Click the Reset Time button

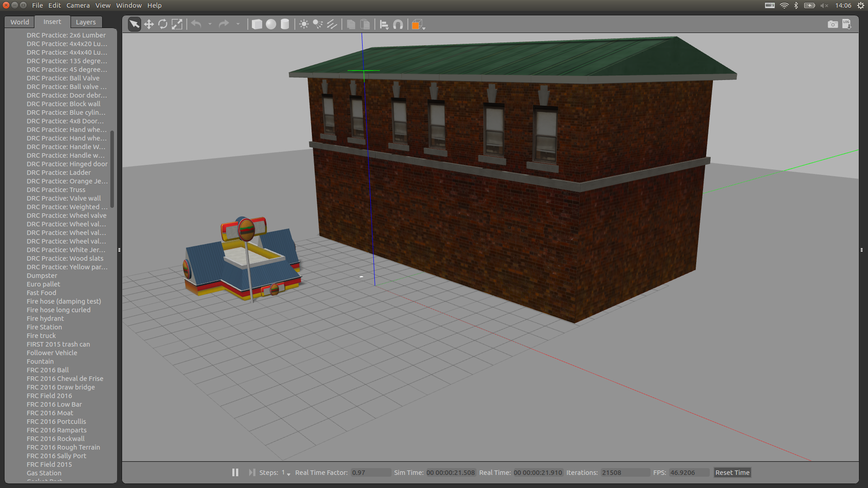click(732, 472)
